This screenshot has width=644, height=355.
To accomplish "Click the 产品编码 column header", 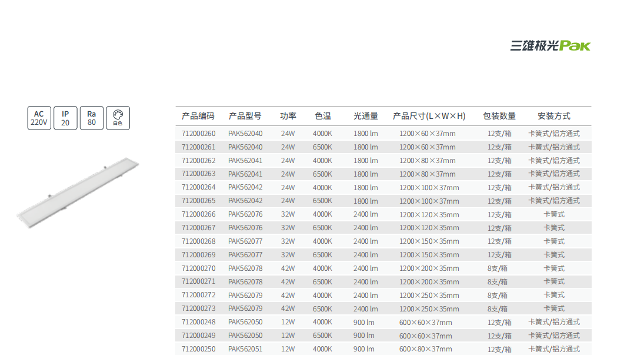I will click(198, 116).
